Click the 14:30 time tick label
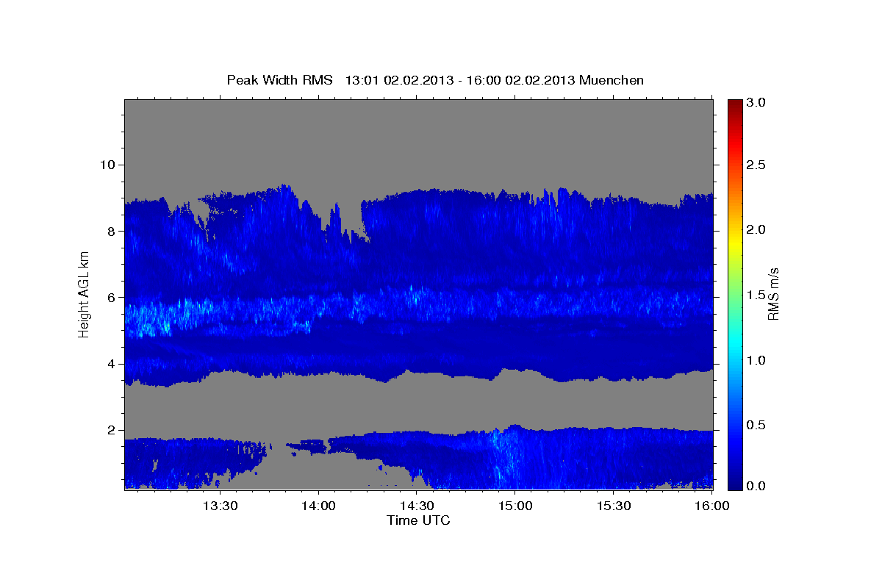Viewport: 882px width, 588px height. pyautogui.click(x=417, y=506)
